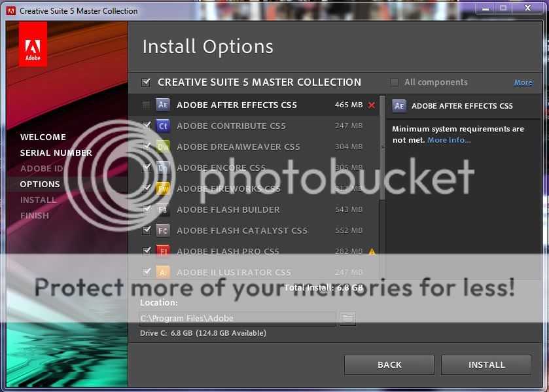Click the 465 MB size value
Screen dimensions: 549x392
(349, 105)
